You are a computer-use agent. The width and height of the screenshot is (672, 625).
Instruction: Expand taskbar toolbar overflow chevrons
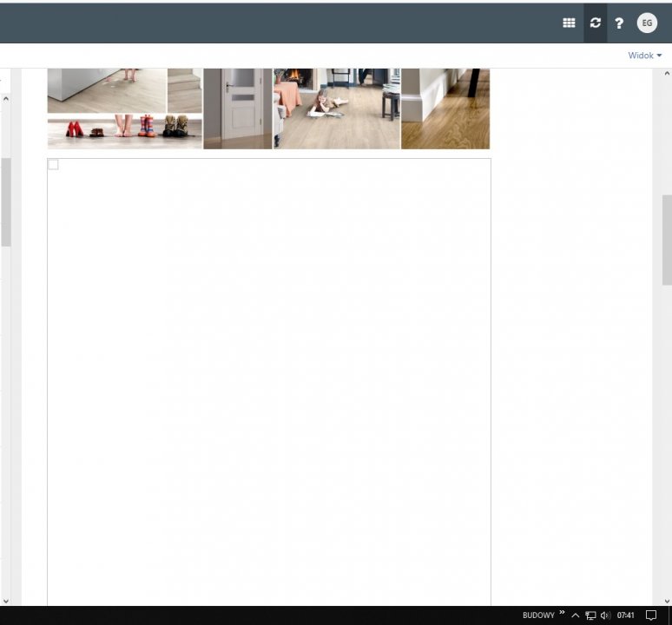click(562, 613)
